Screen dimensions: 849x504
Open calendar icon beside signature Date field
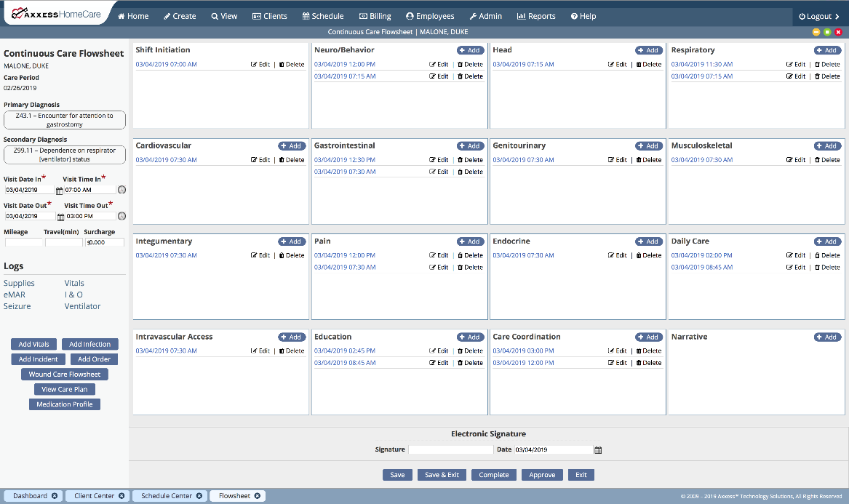click(598, 450)
